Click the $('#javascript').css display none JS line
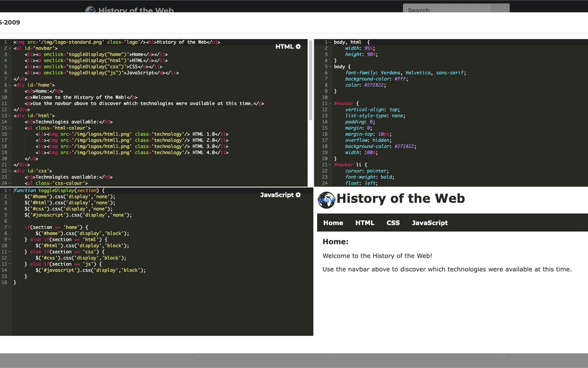The height and width of the screenshot is (368, 588). 78,215
